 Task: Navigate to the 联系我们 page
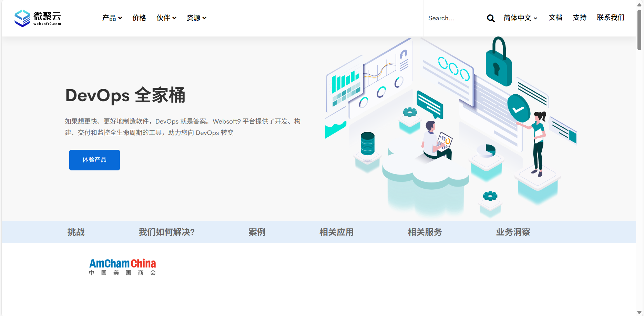(611, 18)
